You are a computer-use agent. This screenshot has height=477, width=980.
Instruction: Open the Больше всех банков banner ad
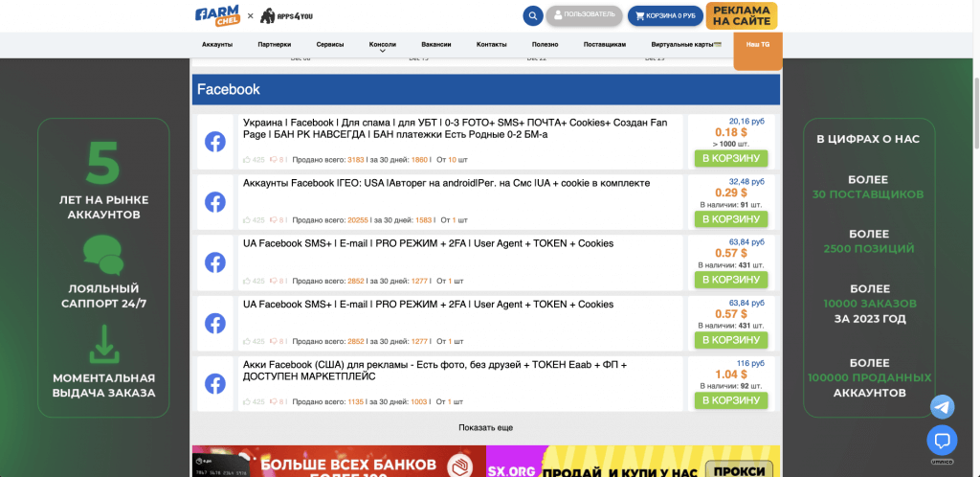[x=339, y=462]
